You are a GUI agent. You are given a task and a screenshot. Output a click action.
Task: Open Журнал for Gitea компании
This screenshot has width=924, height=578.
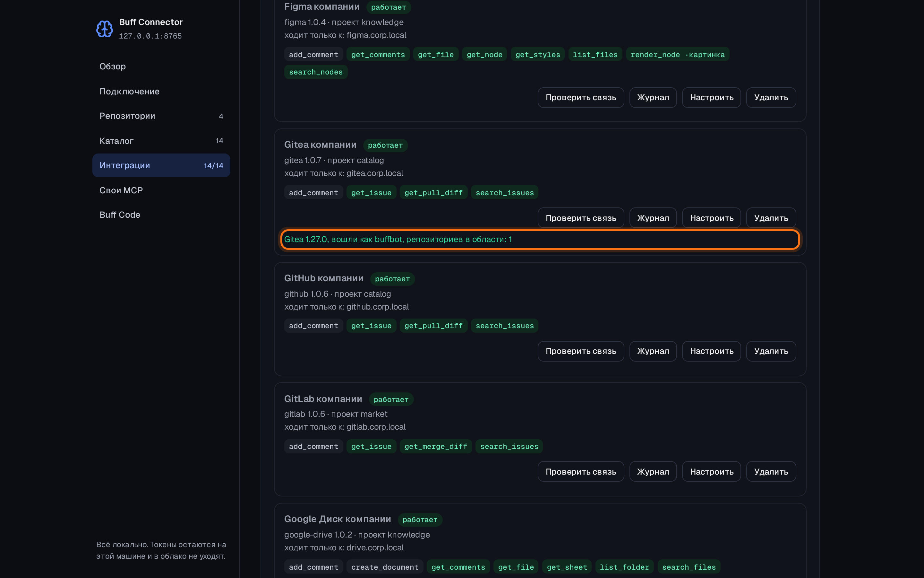pyautogui.click(x=653, y=218)
